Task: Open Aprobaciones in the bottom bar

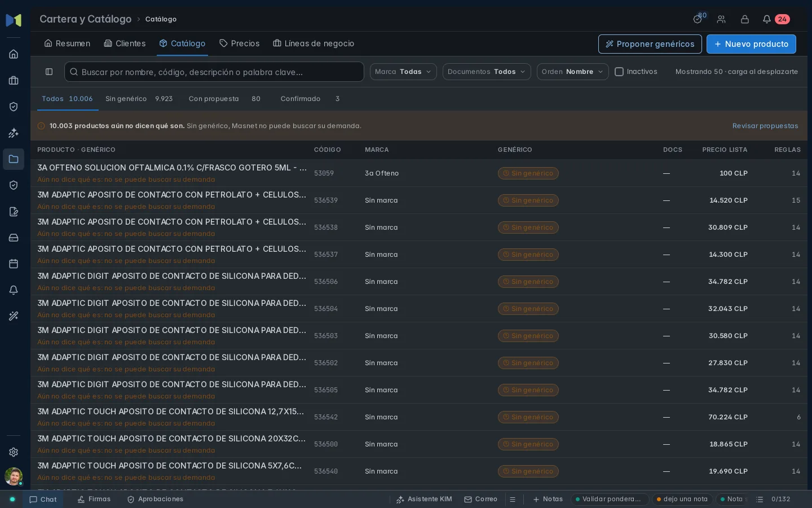Action: point(155,500)
